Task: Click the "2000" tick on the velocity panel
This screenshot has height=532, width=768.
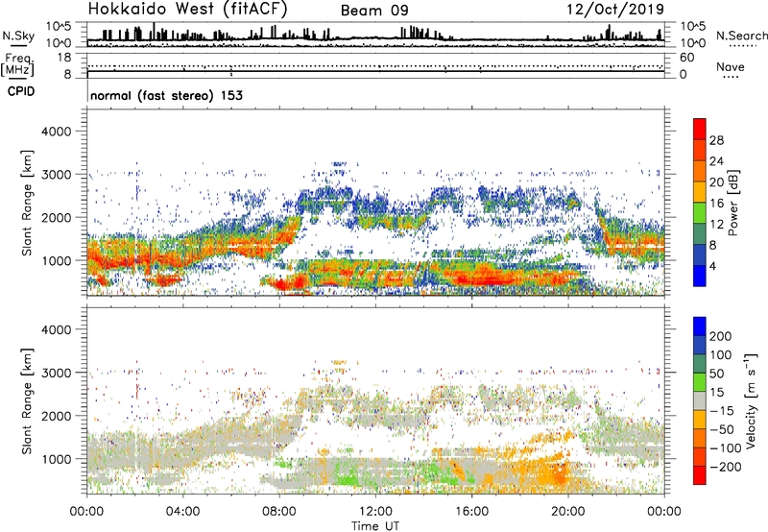Action: (57, 416)
